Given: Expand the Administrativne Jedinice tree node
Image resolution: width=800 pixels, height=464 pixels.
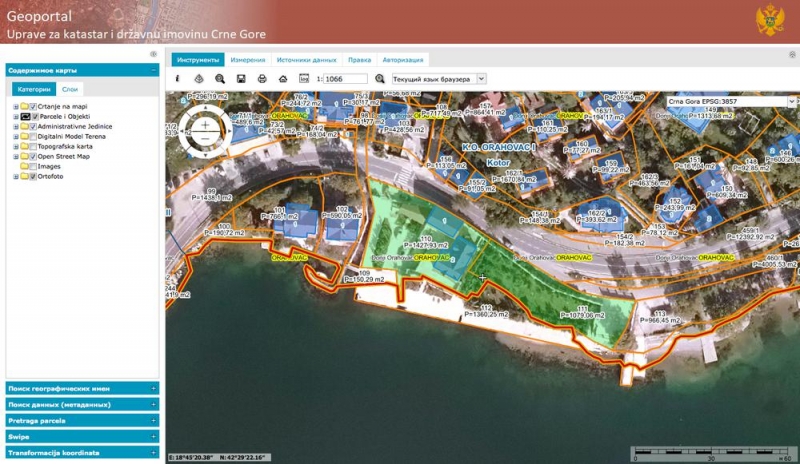Looking at the screenshot, I should [16, 127].
